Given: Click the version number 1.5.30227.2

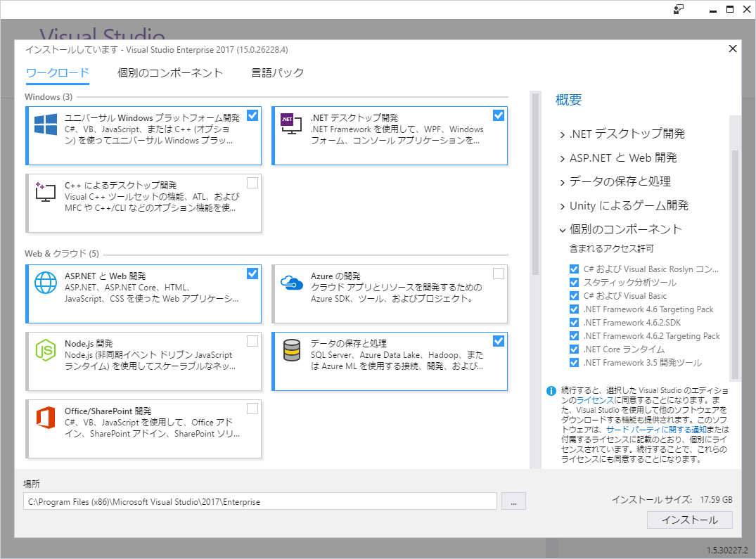Looking at the screenshot, I should tap(727, 551).
